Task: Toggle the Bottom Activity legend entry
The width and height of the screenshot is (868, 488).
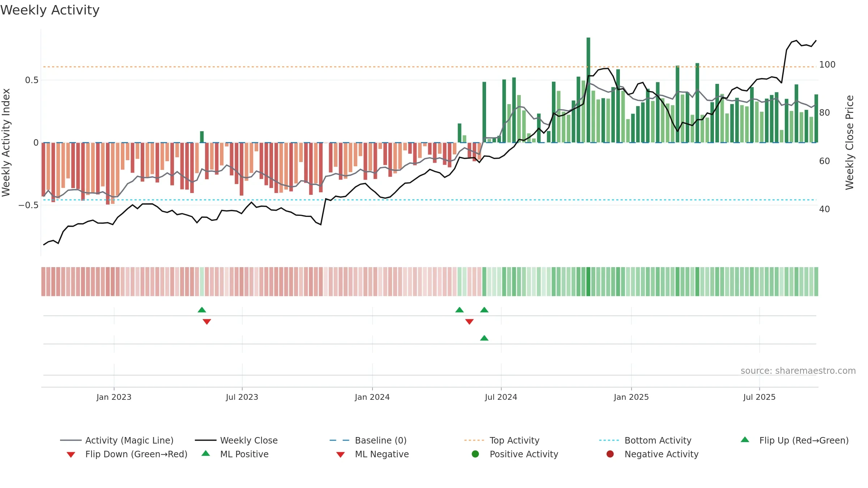Action: (x=645, y=440)
